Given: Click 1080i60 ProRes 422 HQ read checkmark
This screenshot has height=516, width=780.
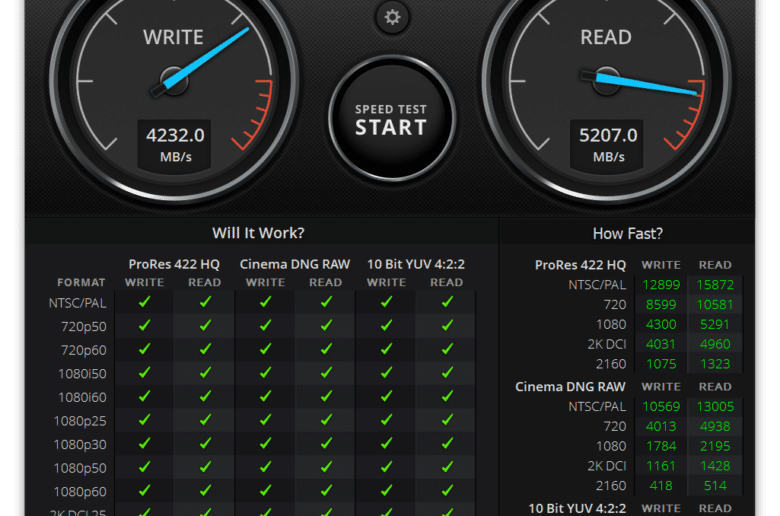Looking at the screenshot, I should [205, 396].
